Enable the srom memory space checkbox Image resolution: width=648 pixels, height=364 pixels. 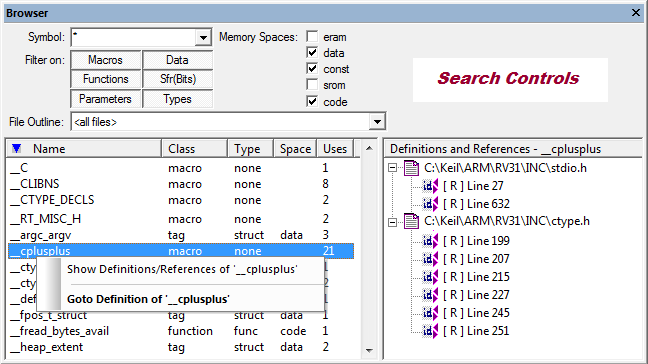coord(312,85)
